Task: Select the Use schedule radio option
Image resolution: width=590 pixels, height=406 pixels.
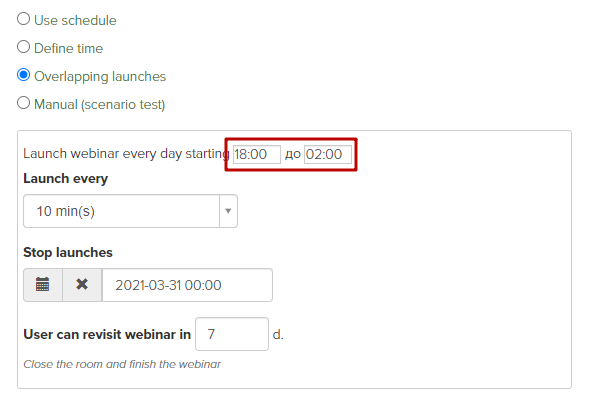Action: (23, 19)
